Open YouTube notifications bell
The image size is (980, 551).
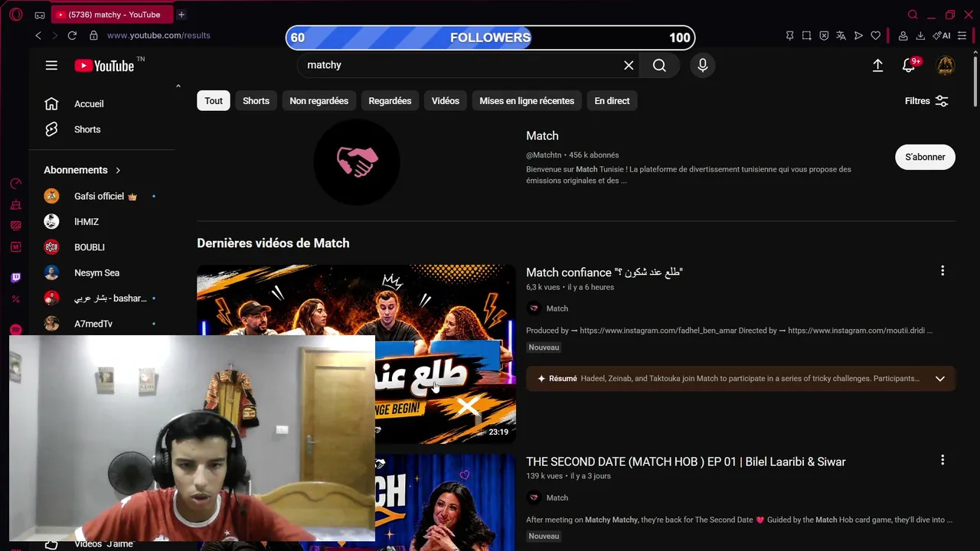(909, 66)
